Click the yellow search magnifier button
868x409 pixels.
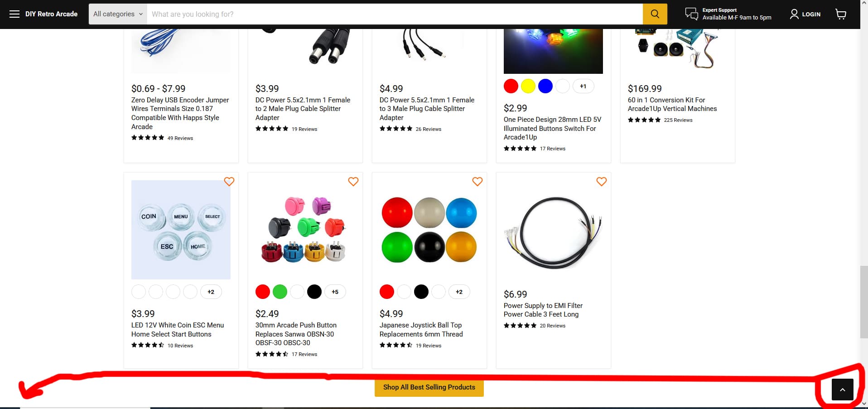[x=655, y=14]
